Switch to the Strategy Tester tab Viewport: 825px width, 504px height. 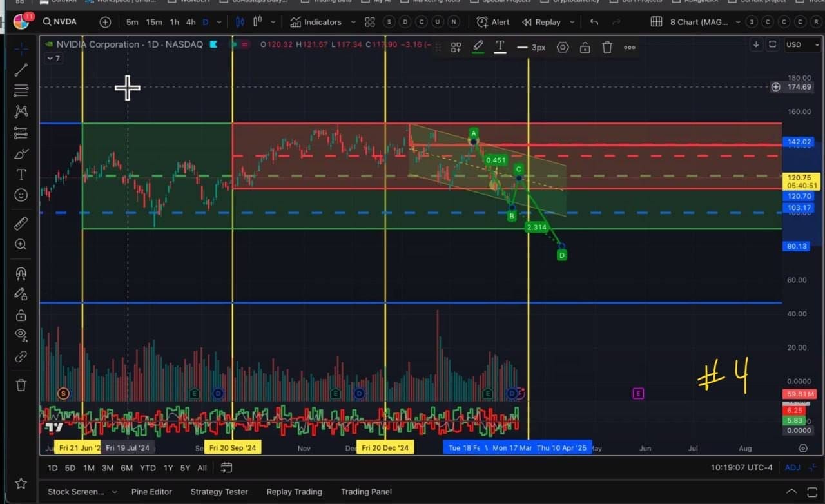tap(219, 492)
